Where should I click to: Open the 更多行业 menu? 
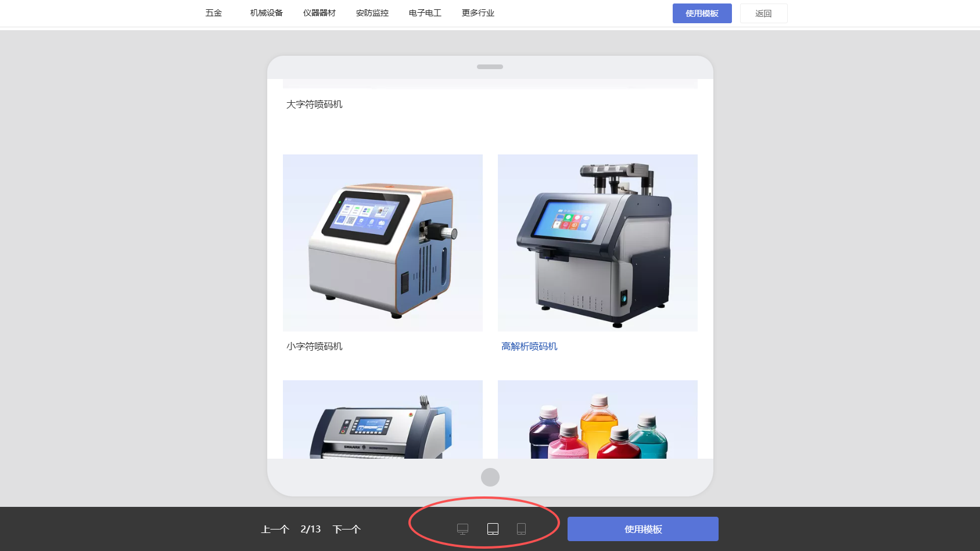click(478, 13)
